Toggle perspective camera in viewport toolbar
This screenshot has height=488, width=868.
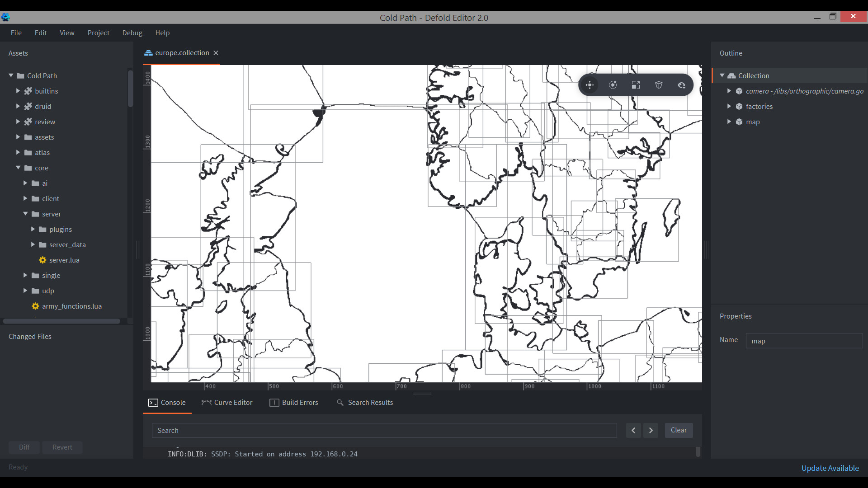tap(659, 85)
